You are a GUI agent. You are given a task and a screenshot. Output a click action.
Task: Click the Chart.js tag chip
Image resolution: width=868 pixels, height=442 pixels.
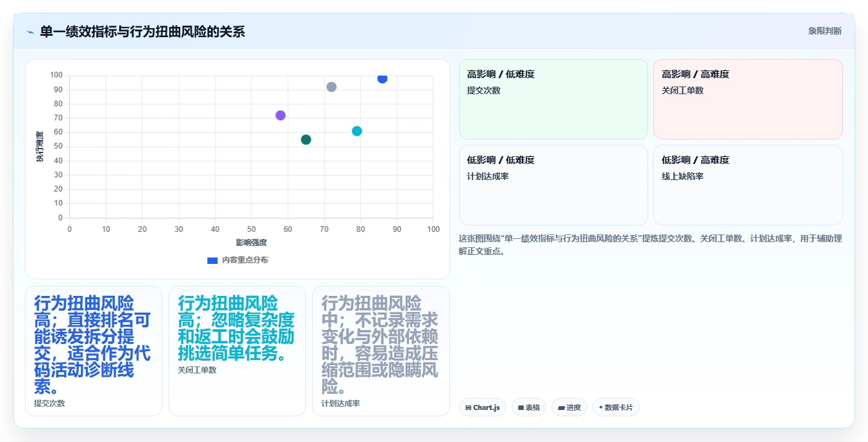[x=483, y=407]
